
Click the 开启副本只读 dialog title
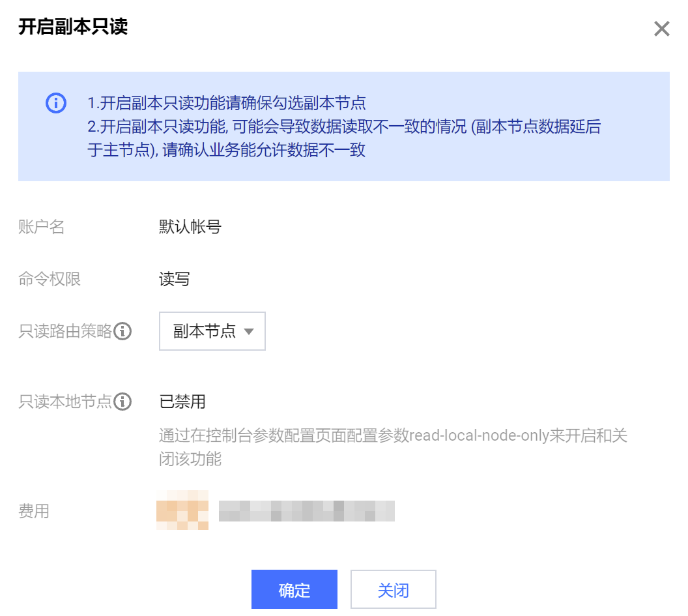coord(73,27)
